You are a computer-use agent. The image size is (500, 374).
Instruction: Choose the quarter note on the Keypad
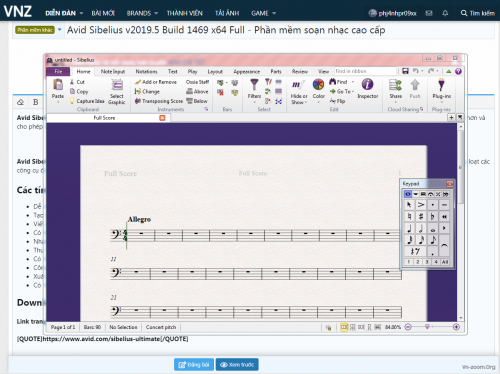[x=410, y=228]
